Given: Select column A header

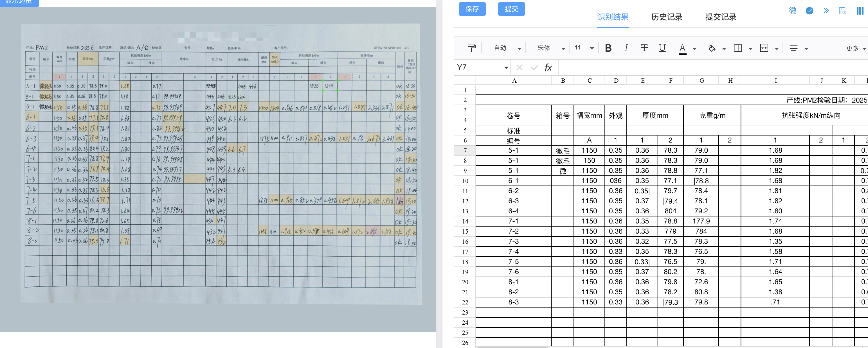Looking at the screenshot, I should pyautogui.click(x=514, y=80).
